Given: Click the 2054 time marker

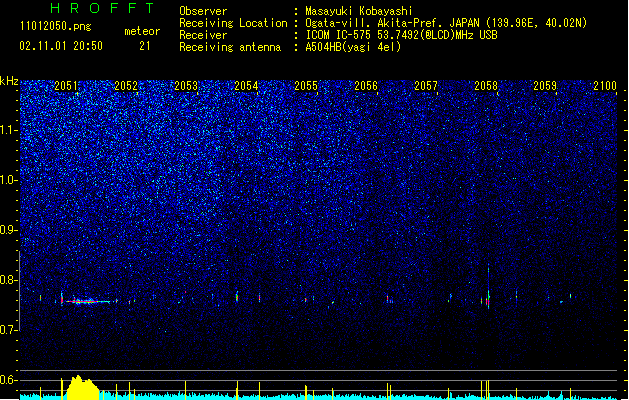Looking at the screenshot, I should tap(246, 86).
